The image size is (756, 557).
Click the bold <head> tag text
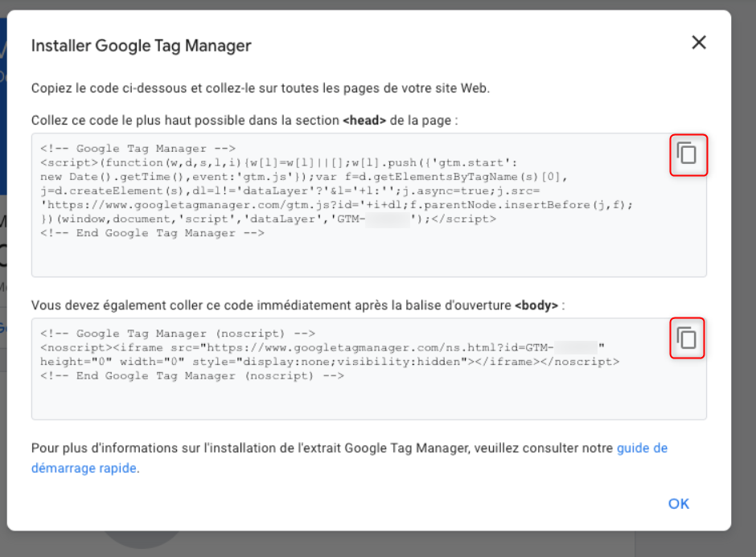tap(365, 121)
